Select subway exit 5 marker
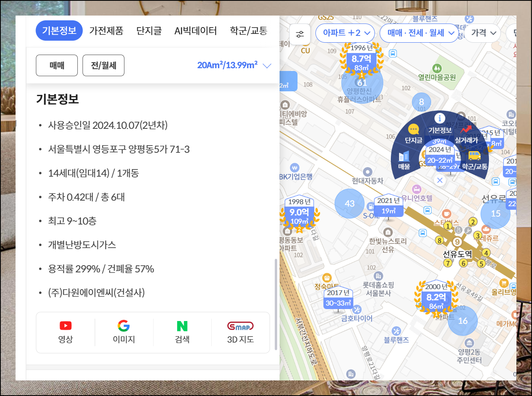532x396 pixels. pyautogui.click(x=481, y=263)
